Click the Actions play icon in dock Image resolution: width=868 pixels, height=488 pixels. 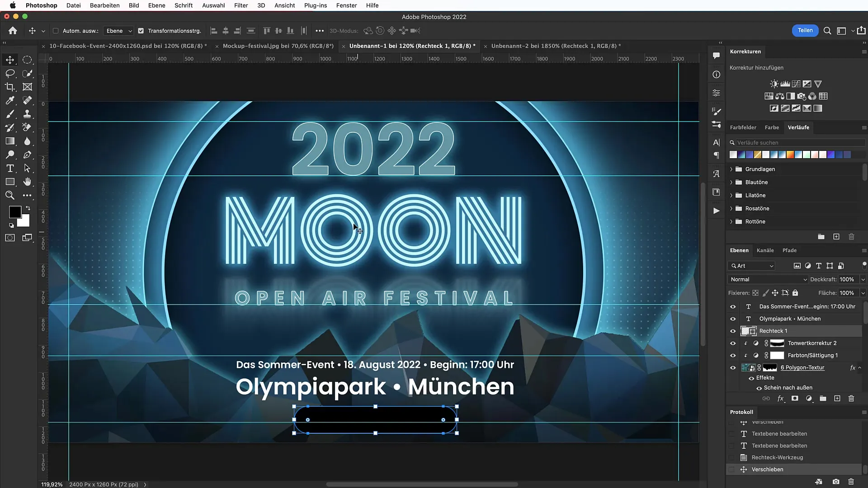(717, 211)
